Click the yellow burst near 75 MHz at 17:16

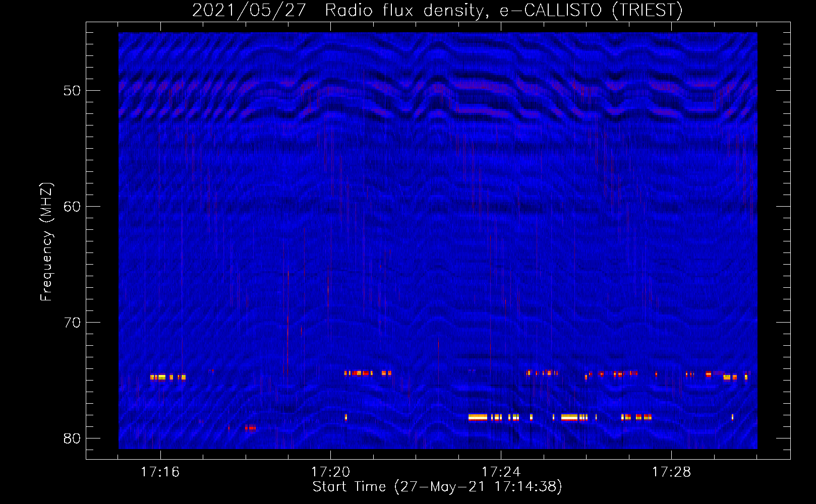[x=158, y=377]
